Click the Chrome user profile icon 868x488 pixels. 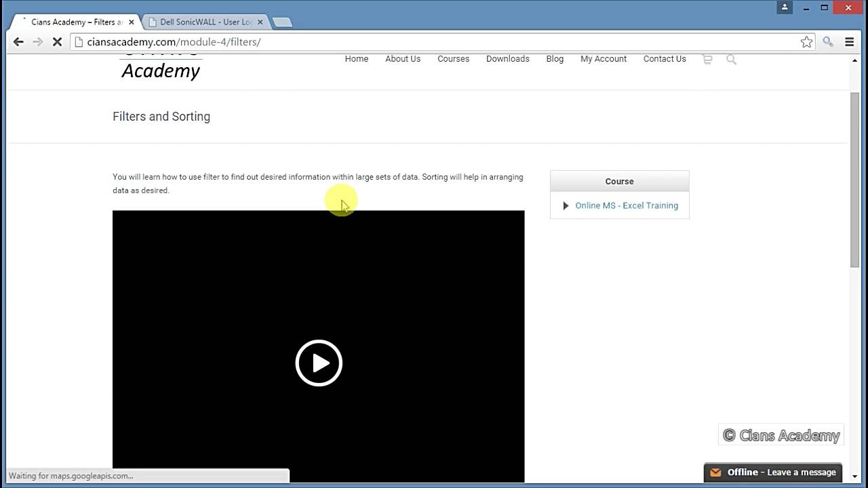[785, 7]
